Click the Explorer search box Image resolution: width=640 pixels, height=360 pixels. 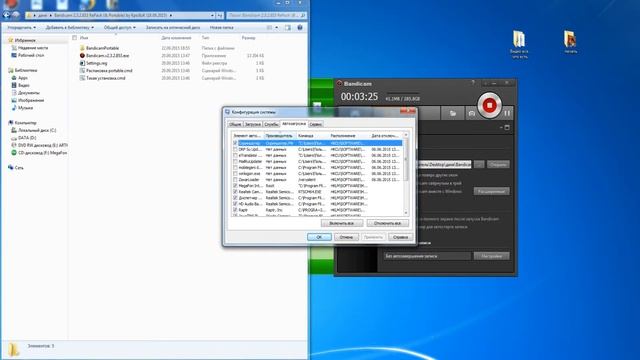[267, 15]
